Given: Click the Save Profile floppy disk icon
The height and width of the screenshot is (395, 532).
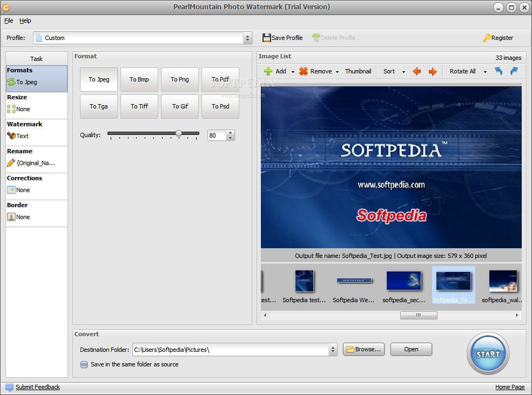Looking at the screenshot, I should coord(267,38).
